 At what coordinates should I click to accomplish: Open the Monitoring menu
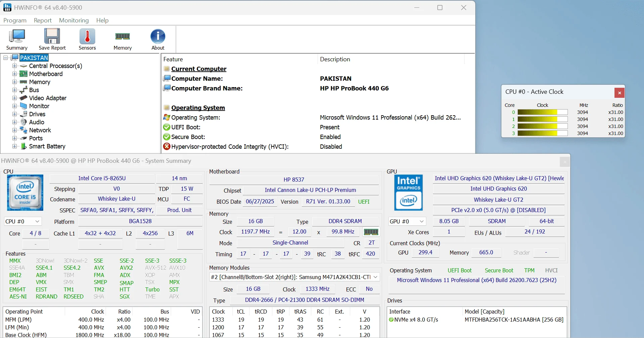(73, 20)
